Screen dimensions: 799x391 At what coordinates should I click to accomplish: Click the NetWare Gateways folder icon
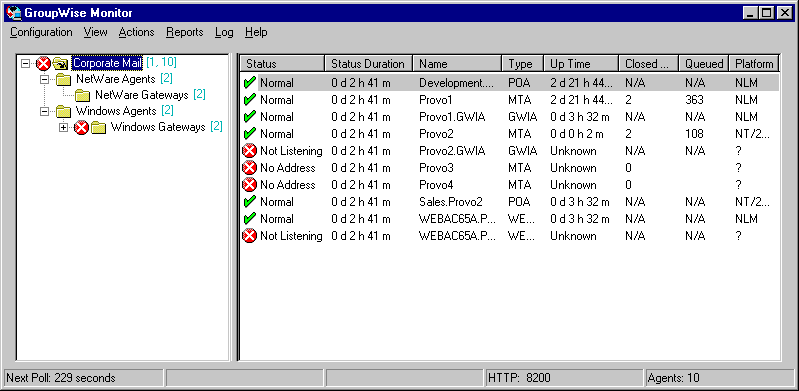(x=83, y=95)
